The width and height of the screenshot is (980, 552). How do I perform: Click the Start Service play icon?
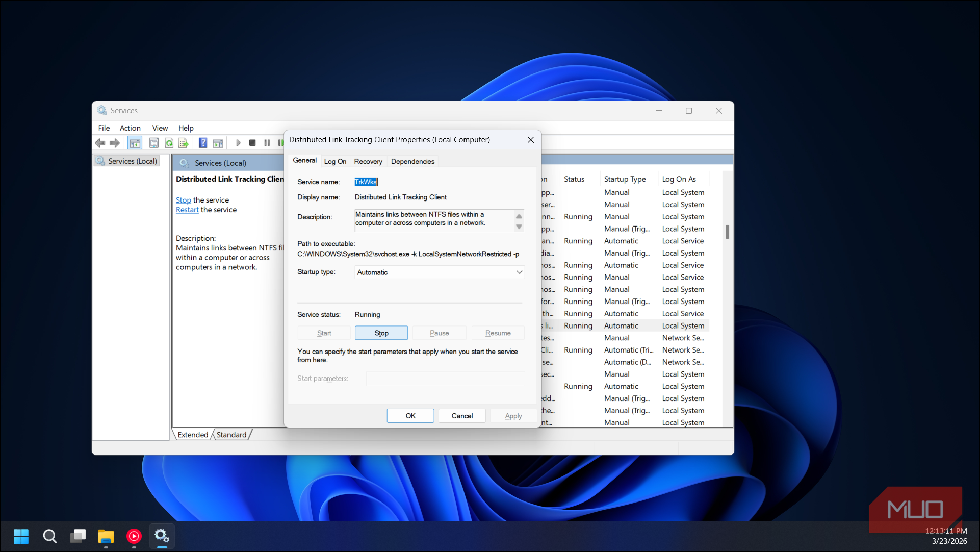pos(238,143)
